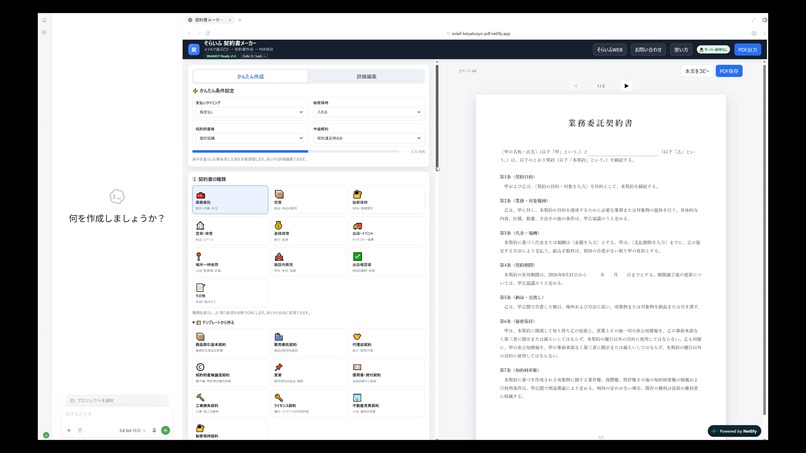Select the green checkmark confirmation document type

(x=387, y=262)
